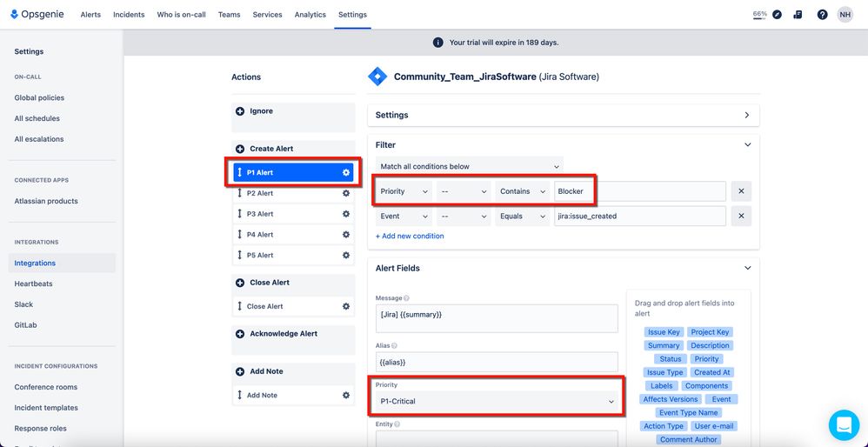Grab the reorder handle of P2 Alert
Viewport: 868px width, 447px height.
point(240,193)
